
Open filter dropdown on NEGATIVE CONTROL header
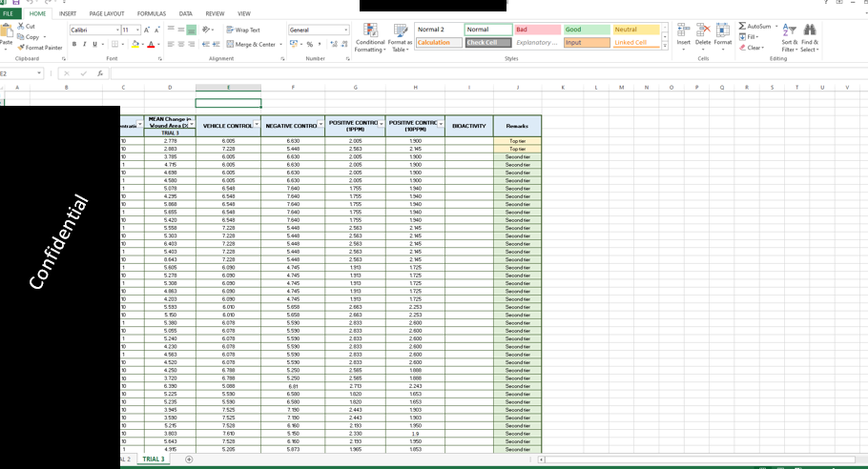[x=320, y=124]
